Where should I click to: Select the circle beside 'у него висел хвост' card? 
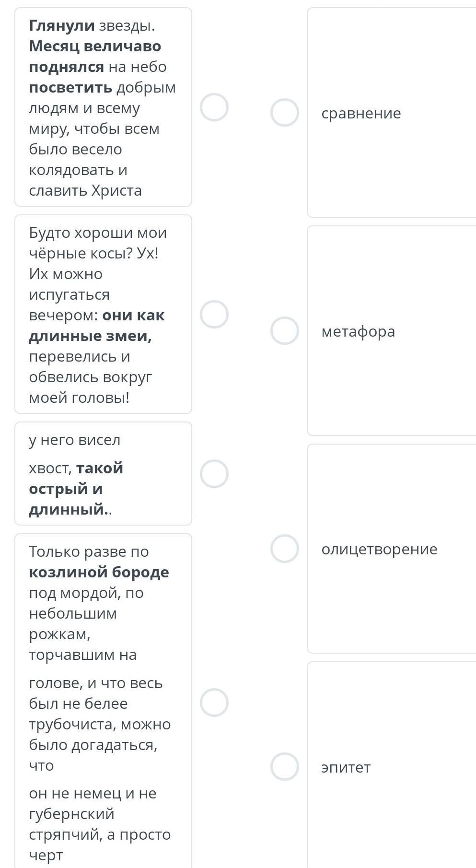(214, 474)
